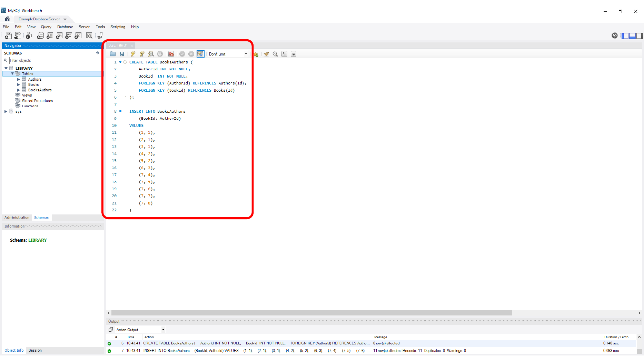Screen dimensions: 644x362
Task: Toggle word wrapping in editor
Action: click(294, 54)
